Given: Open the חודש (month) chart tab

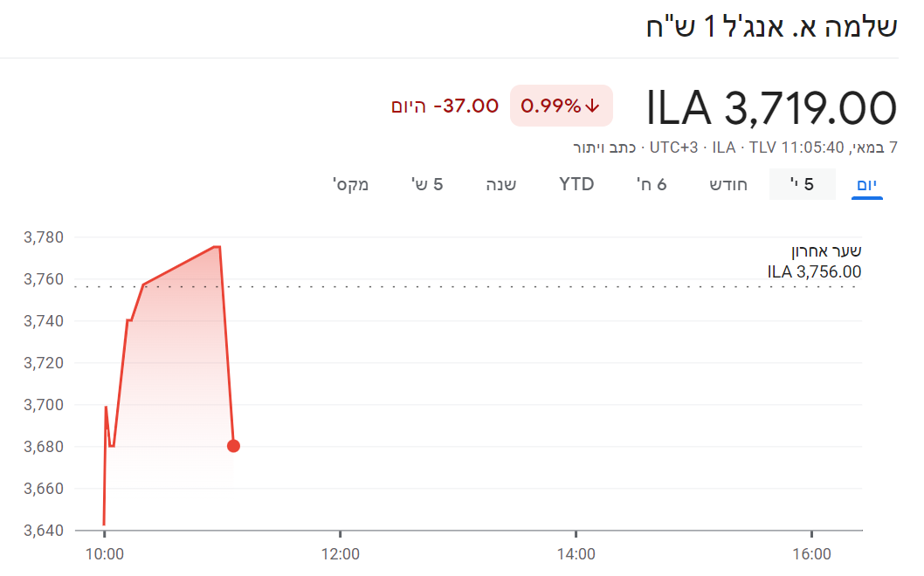Looking at the screenshot, I should (x=727, y=184).
